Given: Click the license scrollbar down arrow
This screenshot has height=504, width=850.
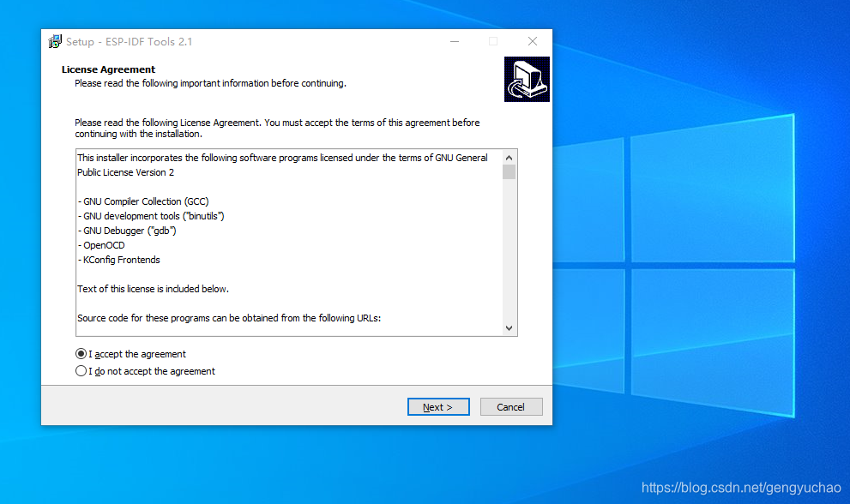Looking at the screenshot, I should click(509, 328).
